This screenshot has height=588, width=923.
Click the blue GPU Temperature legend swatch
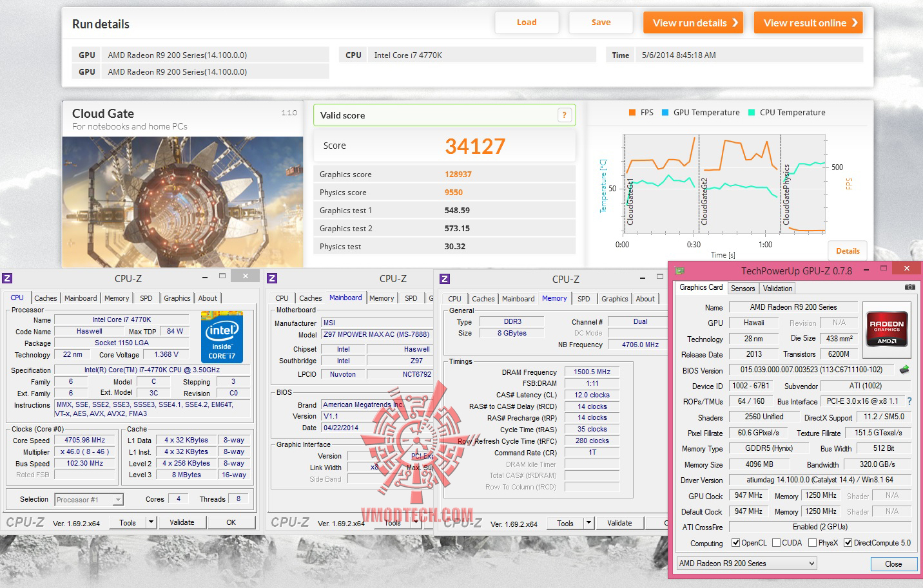[x=665, y=112]
